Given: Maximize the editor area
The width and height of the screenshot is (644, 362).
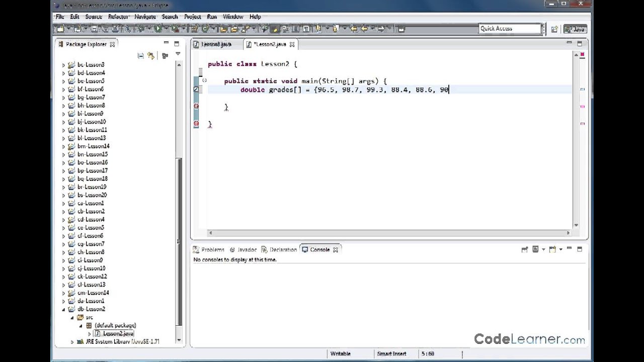Looking at the screenshot, I should 580,44.
